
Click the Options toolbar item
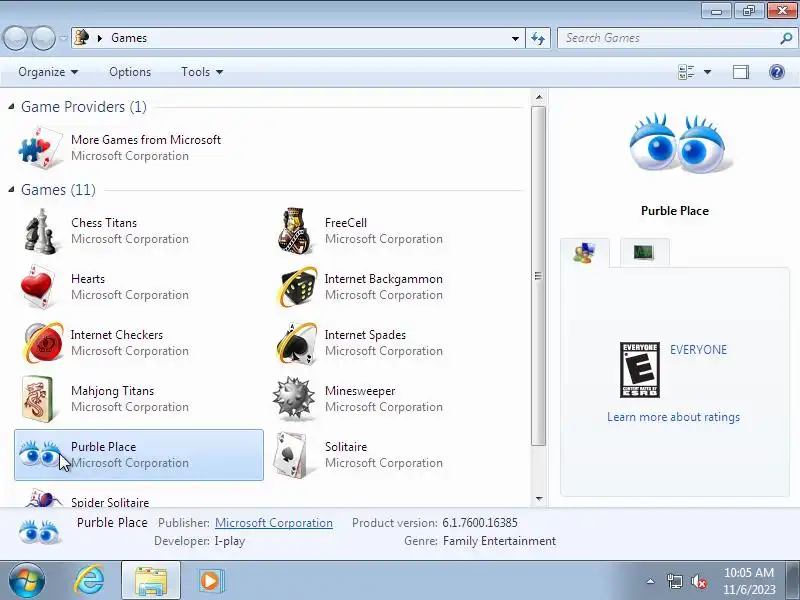click(130, 72)
